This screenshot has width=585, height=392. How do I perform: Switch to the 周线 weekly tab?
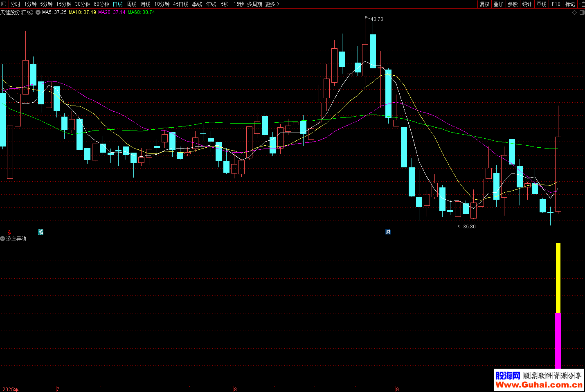click(132, 4)
